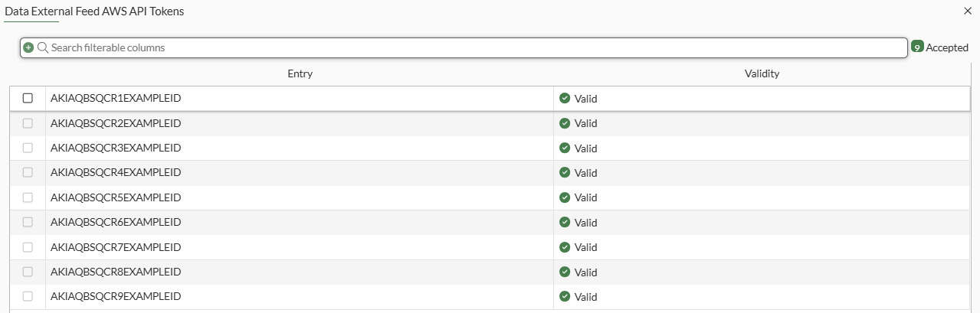Click the Validity column header
The width and height of the screenshot is (980, 313).
click(762, 73)
